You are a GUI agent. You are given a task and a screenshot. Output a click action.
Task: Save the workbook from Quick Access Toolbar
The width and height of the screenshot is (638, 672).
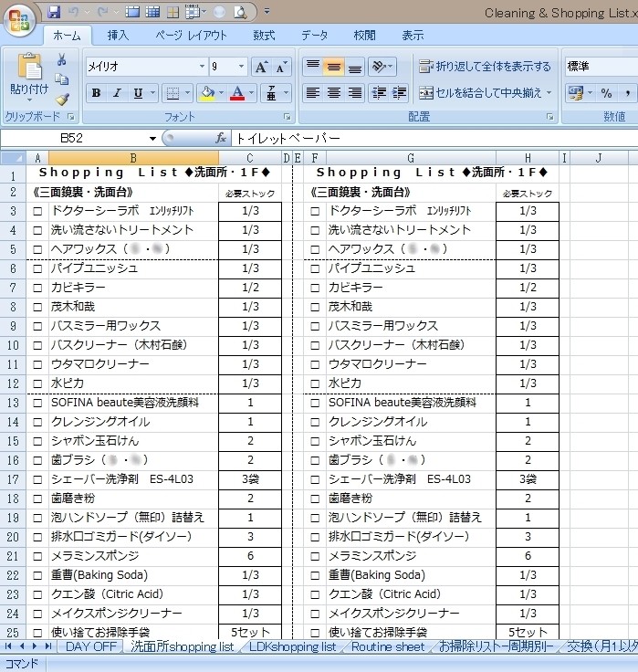pos(54,12)
